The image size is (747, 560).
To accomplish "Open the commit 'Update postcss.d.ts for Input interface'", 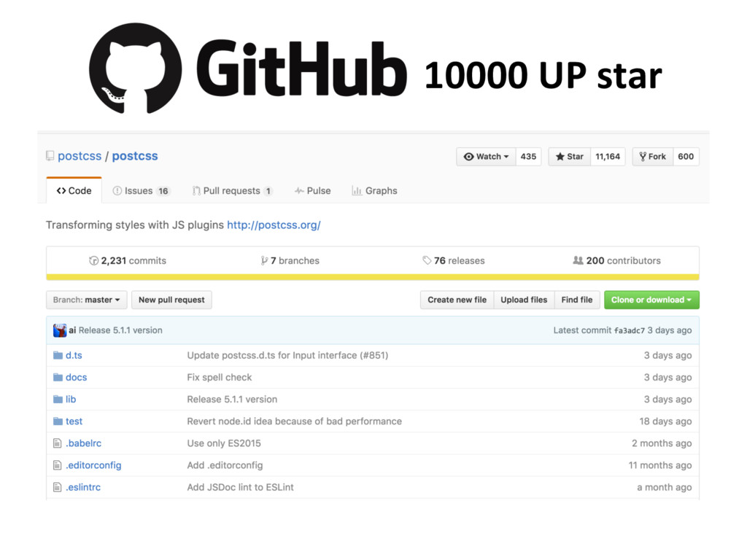I will (x=287, y=355).
